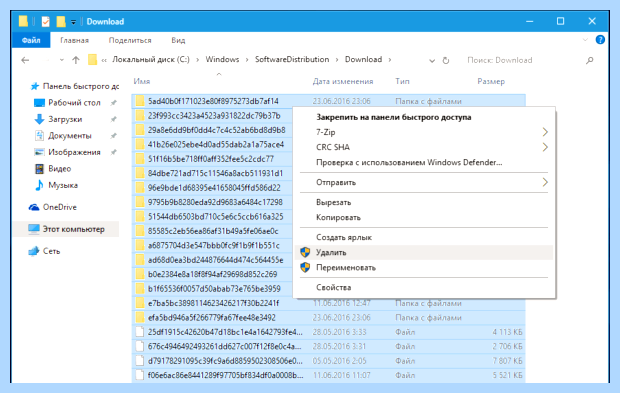Switch to the Главная ribbon tab
620x393 pixels.
coord(74,40)
